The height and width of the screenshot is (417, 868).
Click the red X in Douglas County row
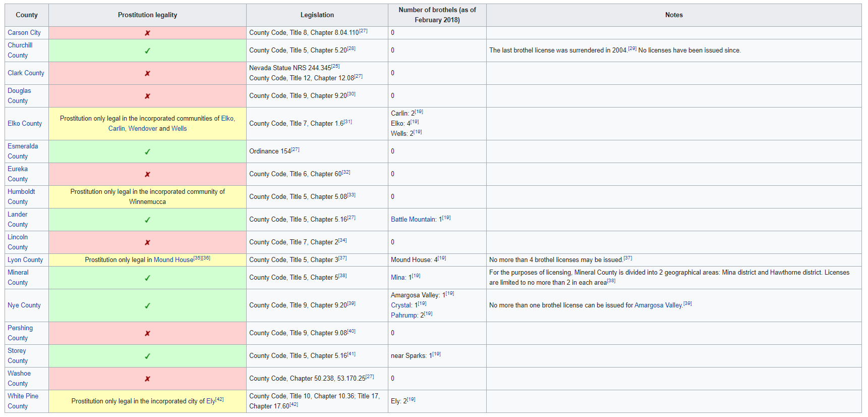coord(147,96)
